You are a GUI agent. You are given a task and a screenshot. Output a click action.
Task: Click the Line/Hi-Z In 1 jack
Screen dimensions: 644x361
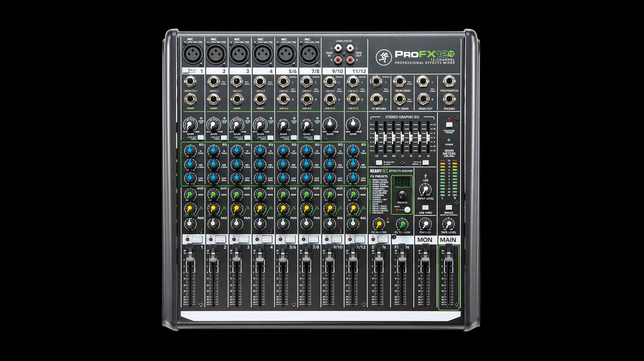[x=190, y=82]
